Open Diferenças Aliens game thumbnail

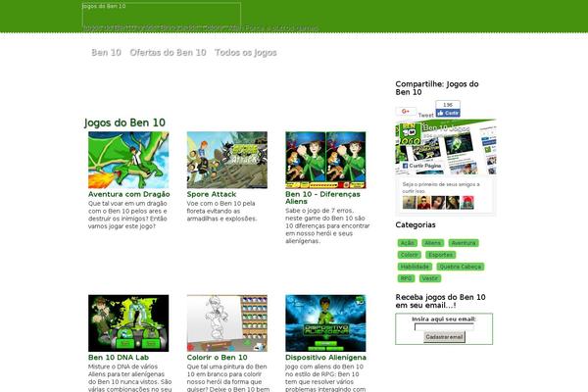tap(325, 160)
